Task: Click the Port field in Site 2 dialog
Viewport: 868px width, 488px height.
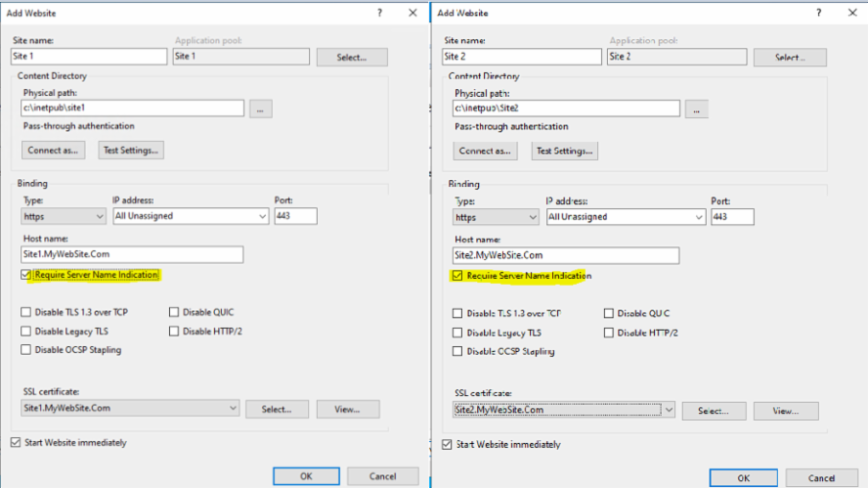Action: click(x=732, y=217)
